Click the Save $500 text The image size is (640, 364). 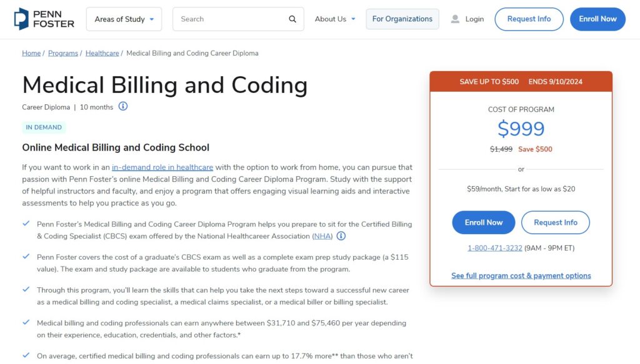[535, 149]
